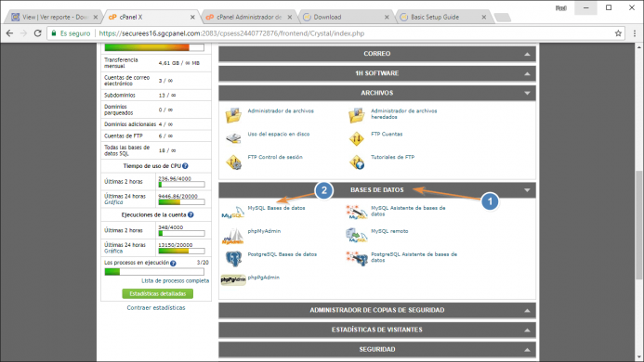Open phpMyAdmin link
644x362 pixels.
pyautogui.click(x=264, y=231)
